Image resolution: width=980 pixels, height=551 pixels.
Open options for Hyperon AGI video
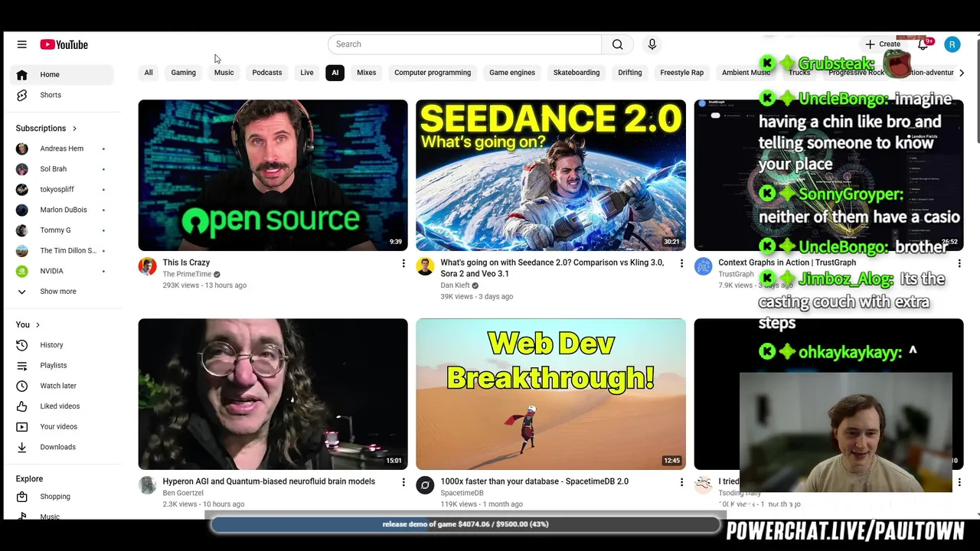tap(403, 482)
